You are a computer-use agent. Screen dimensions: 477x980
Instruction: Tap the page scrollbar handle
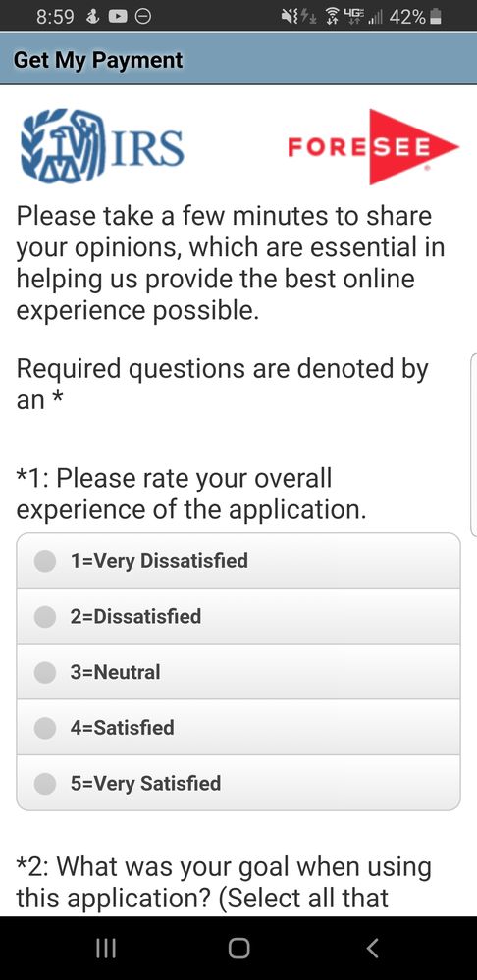click(x=473, y=443)
